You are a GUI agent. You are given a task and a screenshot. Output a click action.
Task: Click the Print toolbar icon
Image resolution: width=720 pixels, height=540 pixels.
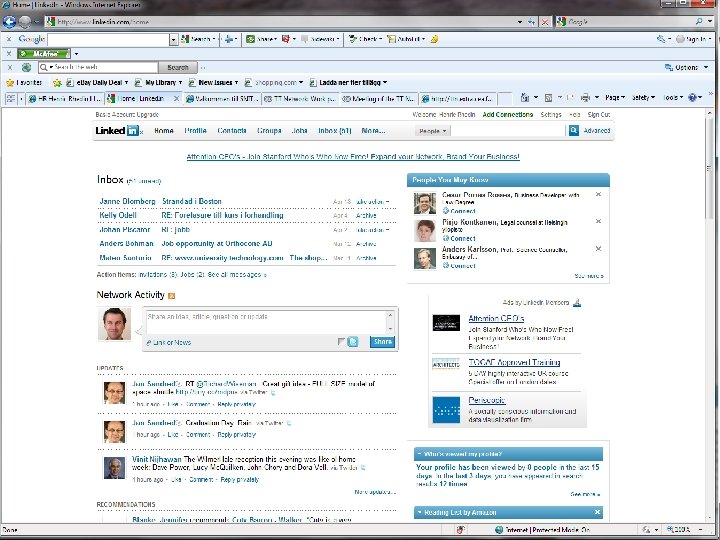(x=585, y=97)
